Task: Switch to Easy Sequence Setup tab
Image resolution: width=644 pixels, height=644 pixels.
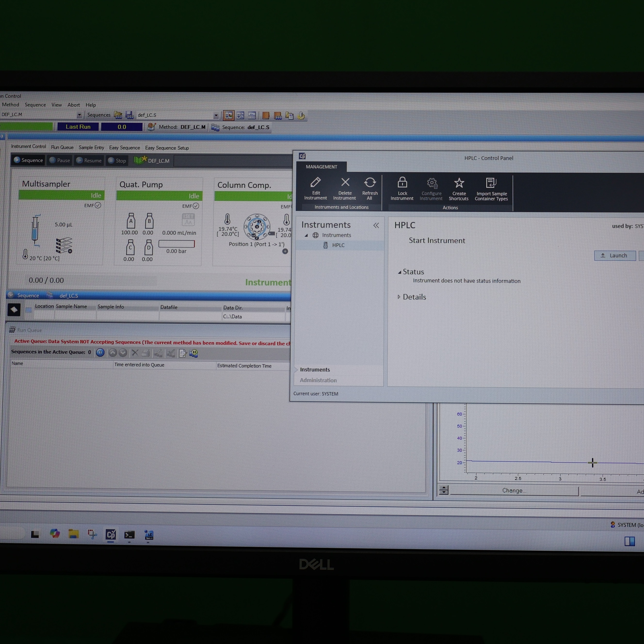Action: pos(167,148)
